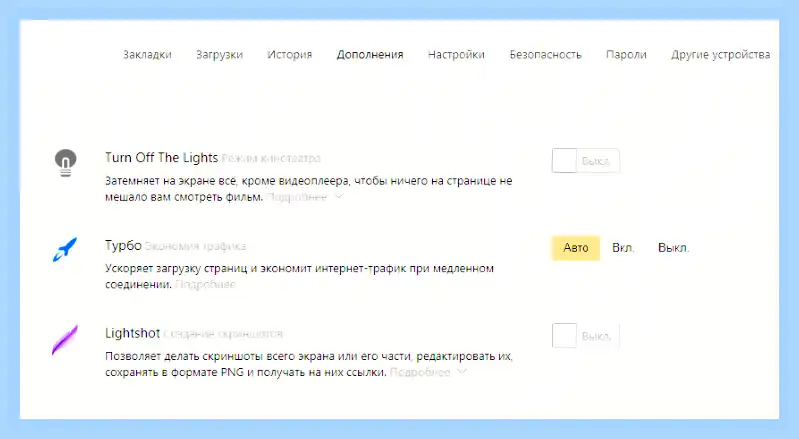Go to the Настройки tab

point(456,54)
